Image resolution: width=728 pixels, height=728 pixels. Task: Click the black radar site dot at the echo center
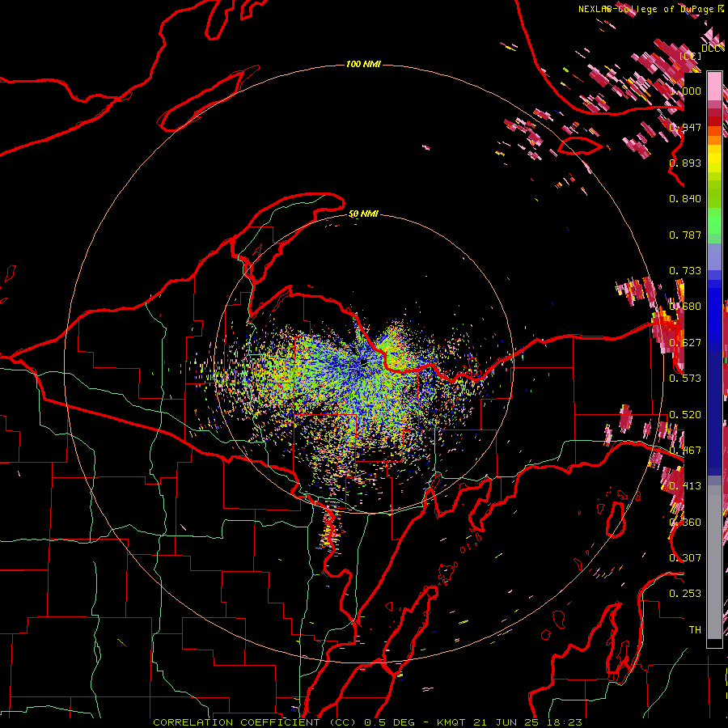(x=363, y=362)
